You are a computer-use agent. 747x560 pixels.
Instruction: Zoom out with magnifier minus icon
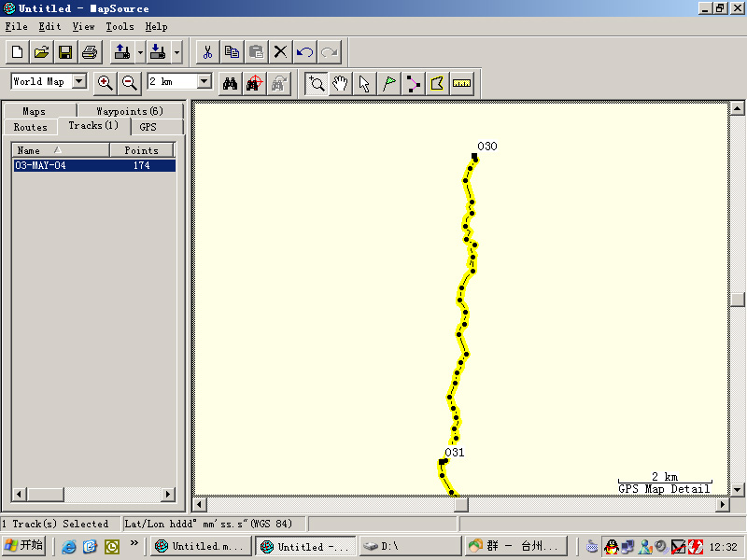pos(130,83)
